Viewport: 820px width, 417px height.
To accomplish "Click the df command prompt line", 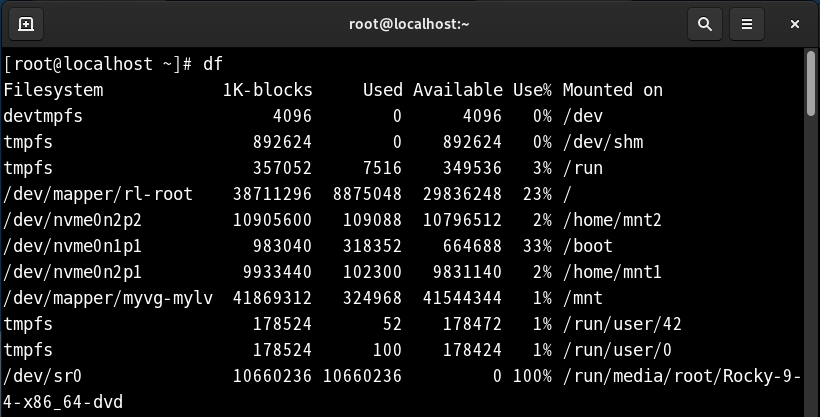I will coord(113,64).
